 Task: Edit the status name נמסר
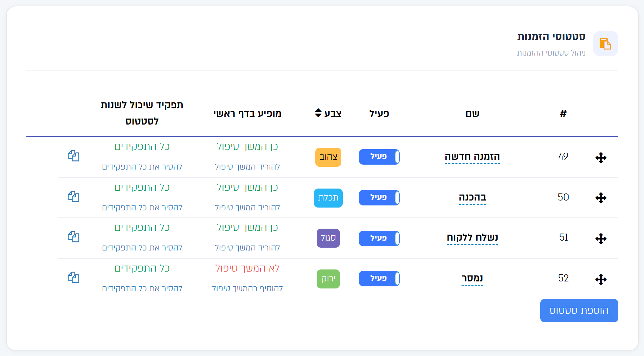(472, 278)
